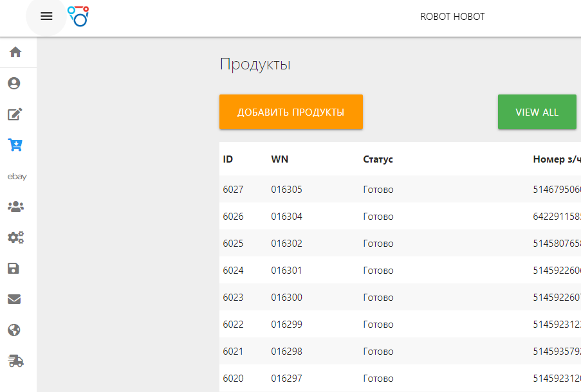Click the ebay sidebar icon
This screenshot has height=392, width=581.
coord(15,175)
